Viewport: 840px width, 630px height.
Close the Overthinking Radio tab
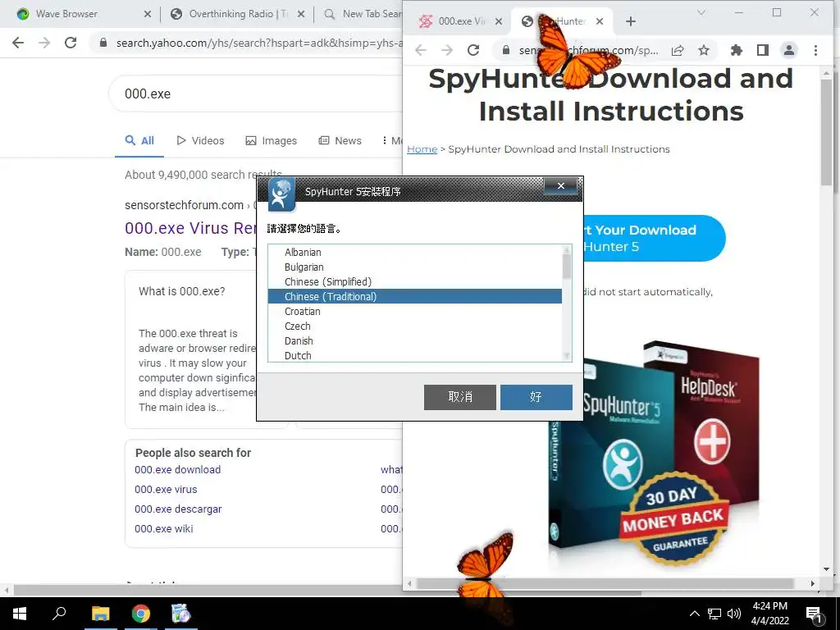pos(301,15)
